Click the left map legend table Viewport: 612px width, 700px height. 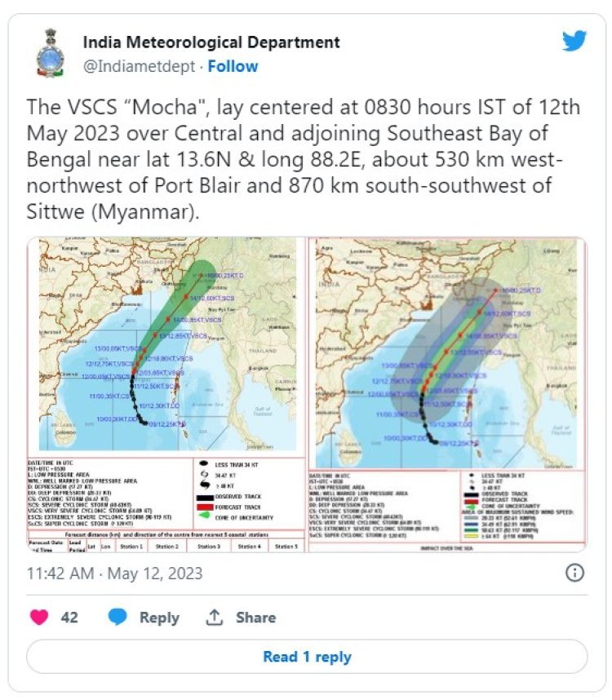pos(166,504)
